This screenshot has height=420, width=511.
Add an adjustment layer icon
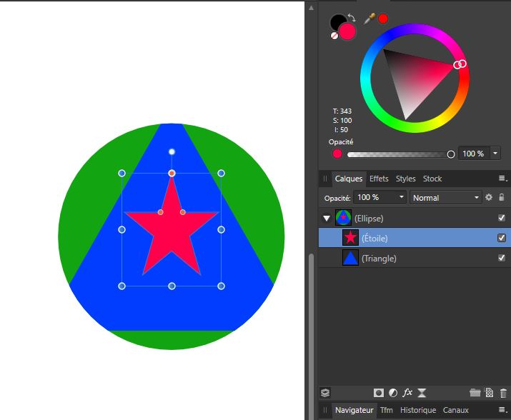[393, 393]
